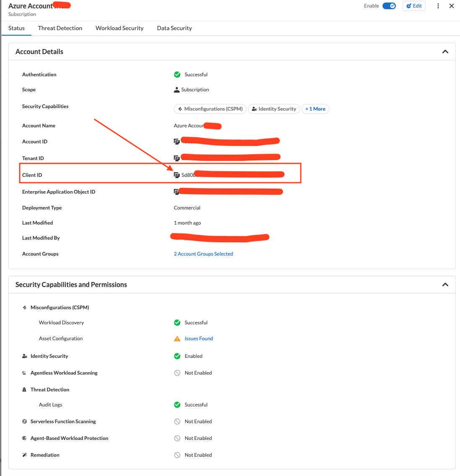Copy the Enterprise Application Object ID

(176, 192)
